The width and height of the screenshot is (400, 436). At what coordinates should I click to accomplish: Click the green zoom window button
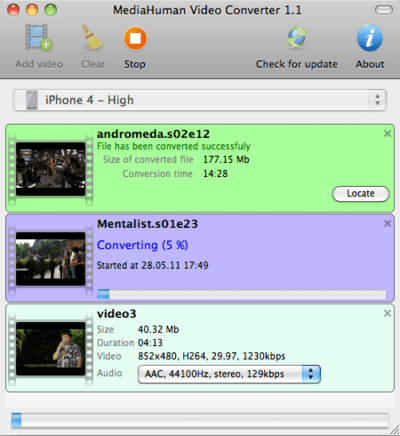pyautogui.click(x=51, y=10)
